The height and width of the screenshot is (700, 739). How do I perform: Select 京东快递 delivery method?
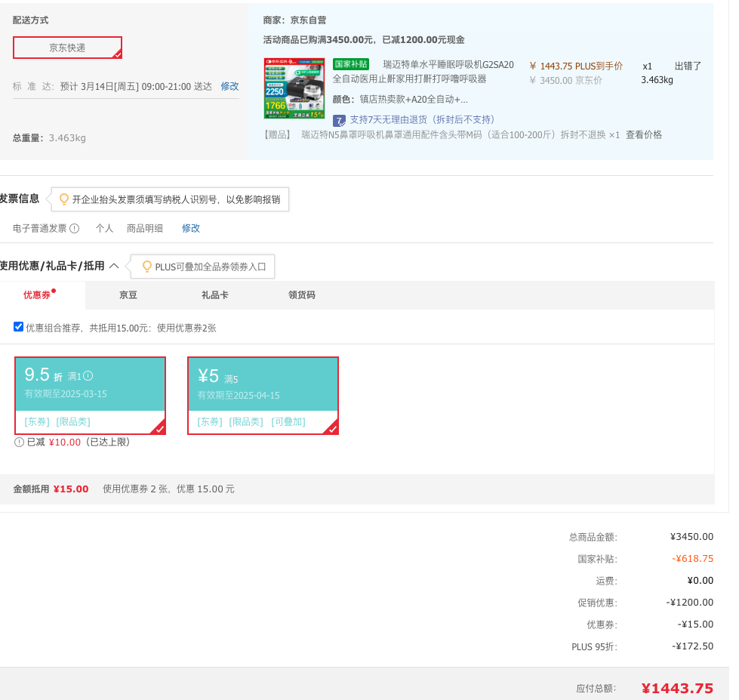[67, 48]
